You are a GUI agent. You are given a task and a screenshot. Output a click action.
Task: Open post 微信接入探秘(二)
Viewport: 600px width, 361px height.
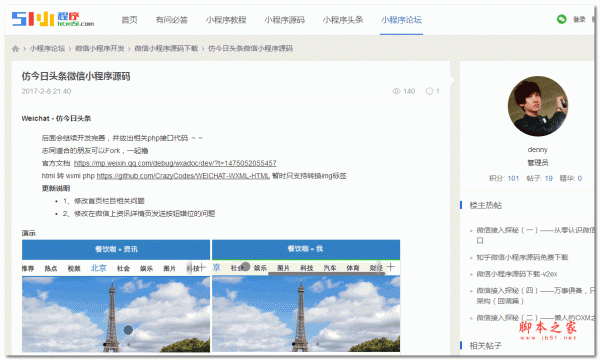coord(535,318)
